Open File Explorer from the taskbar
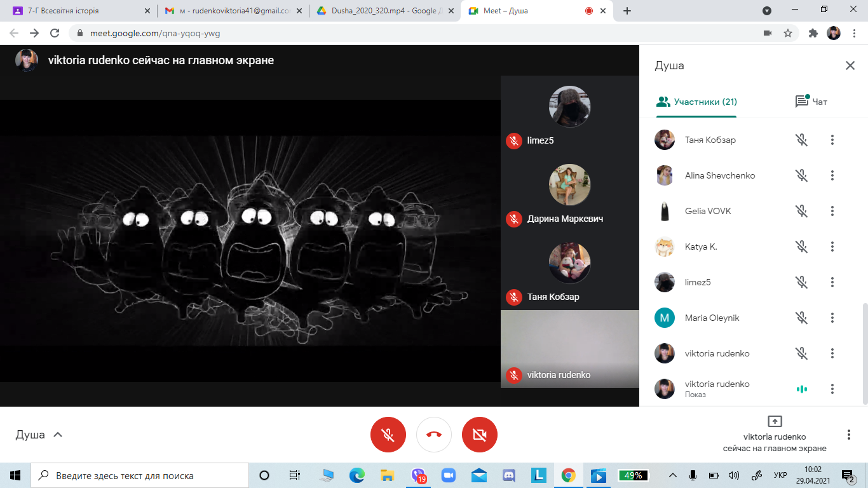The height and width of the screenshot is (488, 868). tap(387, 475)
